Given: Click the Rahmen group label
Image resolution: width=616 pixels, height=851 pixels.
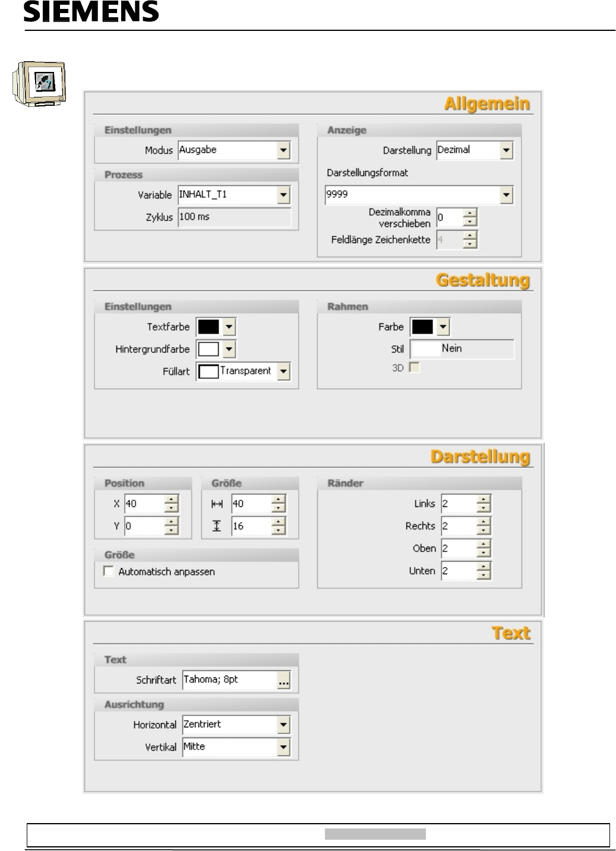Looking at the screenshot, I should pos(348,307).
